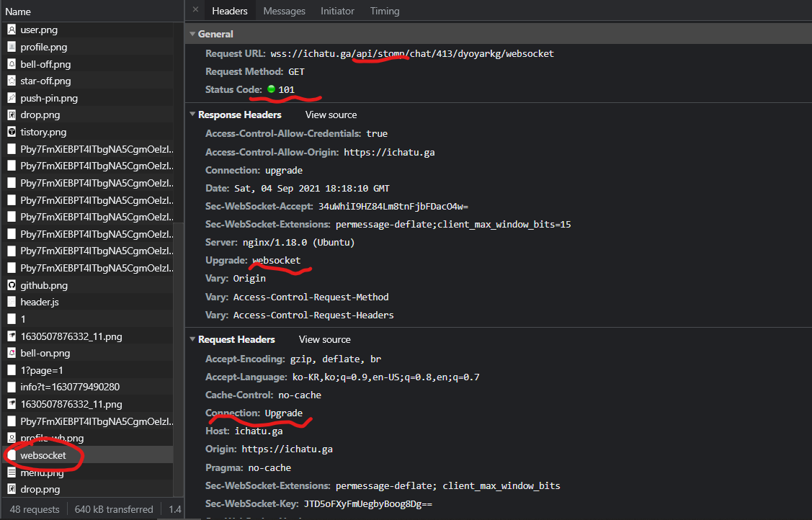Click the list icon beside menu.png
812x520 pixels.
coord(10,472)
